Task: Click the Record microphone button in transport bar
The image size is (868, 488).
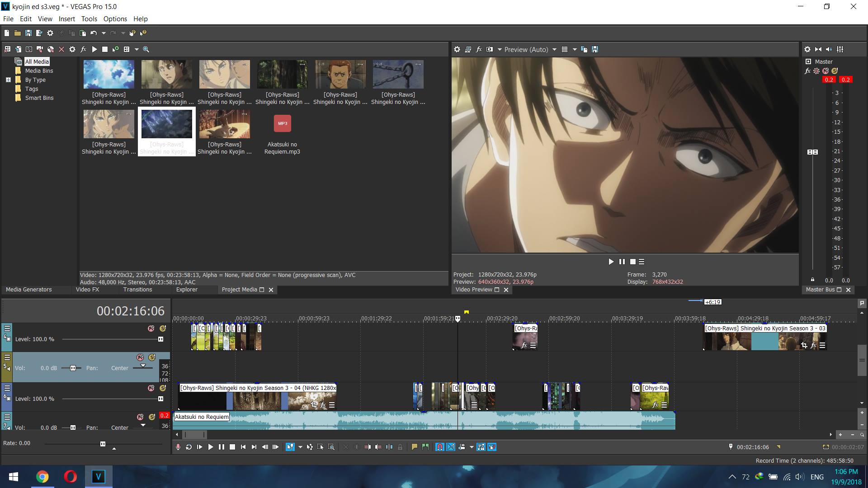Action: click(x=178, y=447)
